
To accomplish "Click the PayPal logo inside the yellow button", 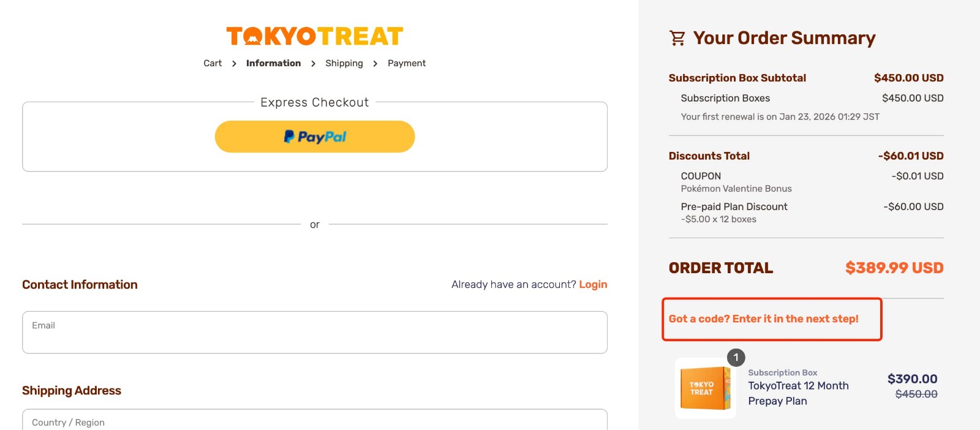I will click(314, 136).
